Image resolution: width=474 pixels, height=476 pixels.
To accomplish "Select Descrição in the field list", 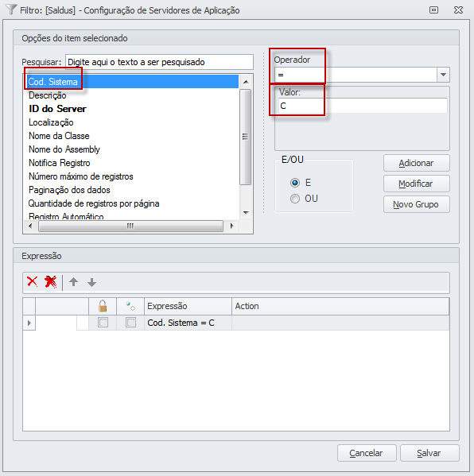I will point(48,95).
